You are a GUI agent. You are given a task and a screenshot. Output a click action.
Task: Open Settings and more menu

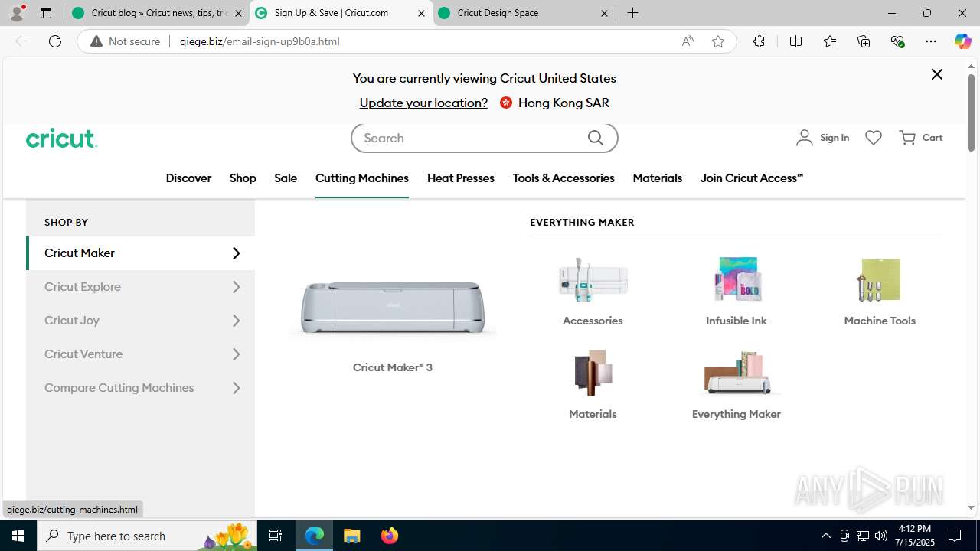931,41
